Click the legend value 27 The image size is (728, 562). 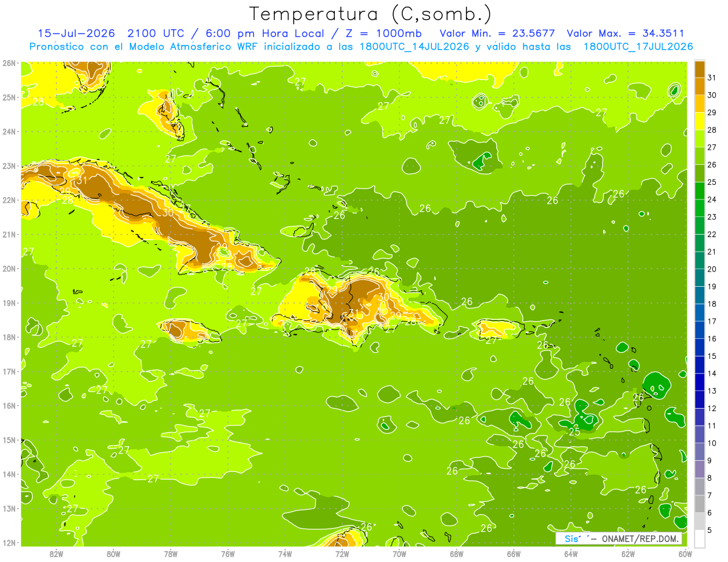(712, 147)
